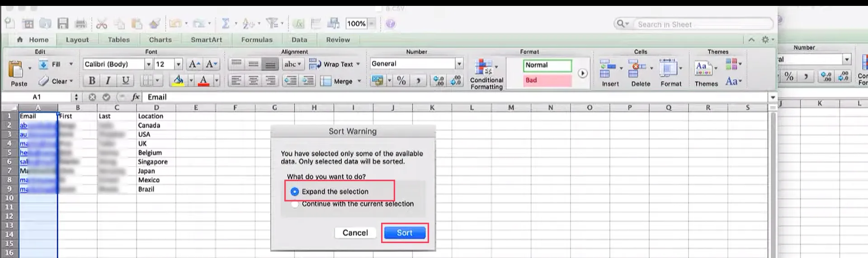Increase indent icon
Viewport: 868px width, 258px height.
[308, 81]
